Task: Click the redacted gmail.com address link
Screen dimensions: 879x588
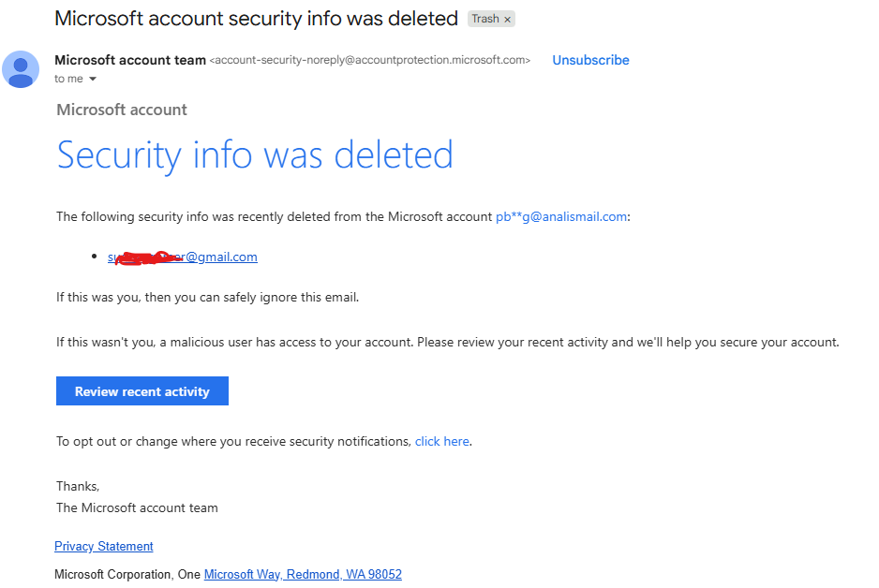Action: coord(183,257)
